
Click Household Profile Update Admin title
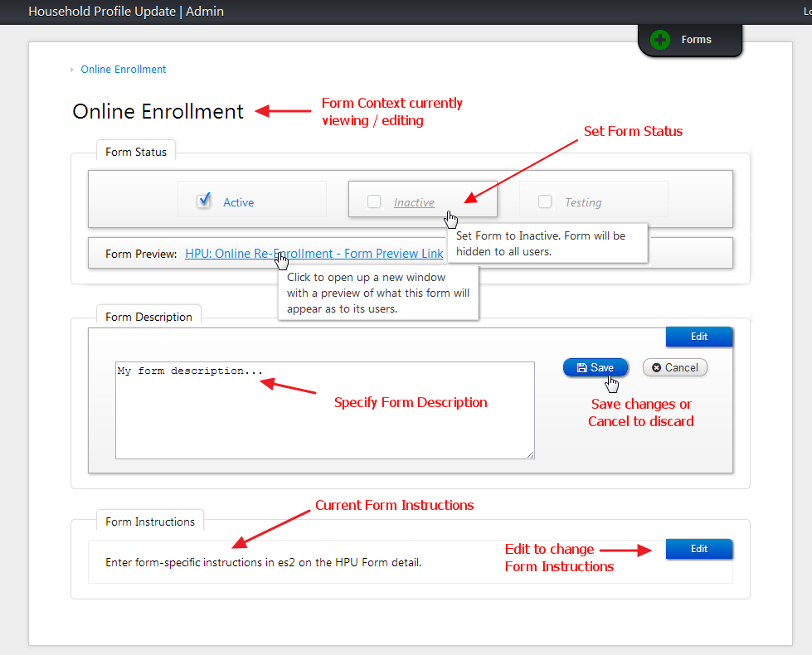click(126, 12)
